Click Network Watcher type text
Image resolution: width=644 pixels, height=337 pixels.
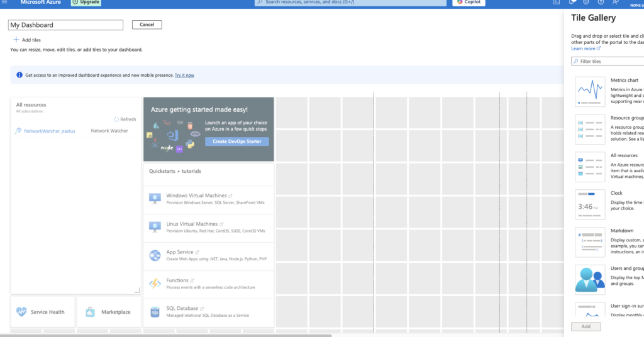click(109, 131)
